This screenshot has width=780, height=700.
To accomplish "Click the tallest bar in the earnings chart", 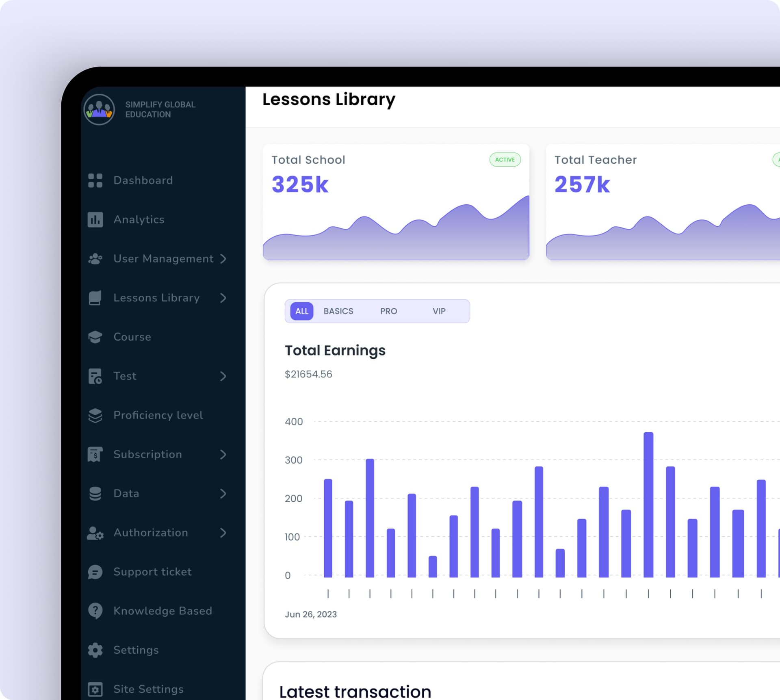I will click(648, 505).
